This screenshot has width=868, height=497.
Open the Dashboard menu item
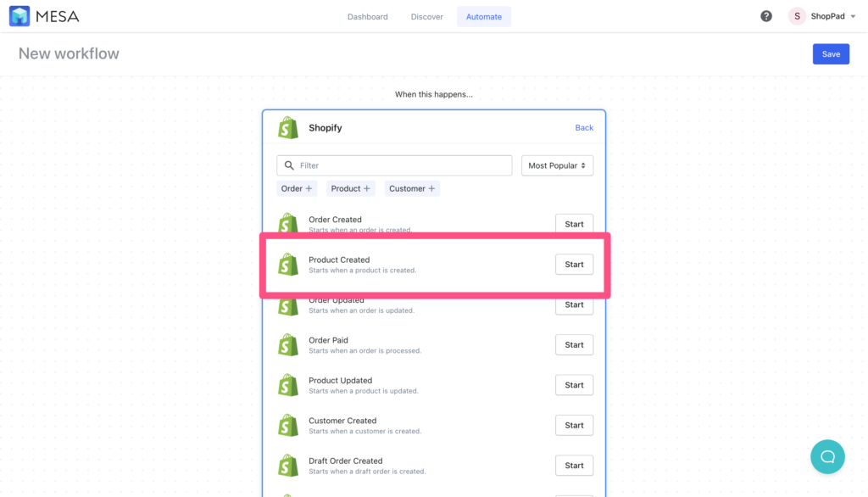click(367, 15)
